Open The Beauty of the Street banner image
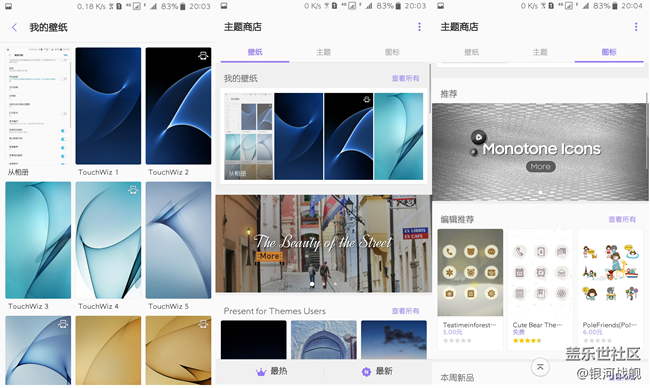This screenshot has width=650, height=388. coord(323,244)
